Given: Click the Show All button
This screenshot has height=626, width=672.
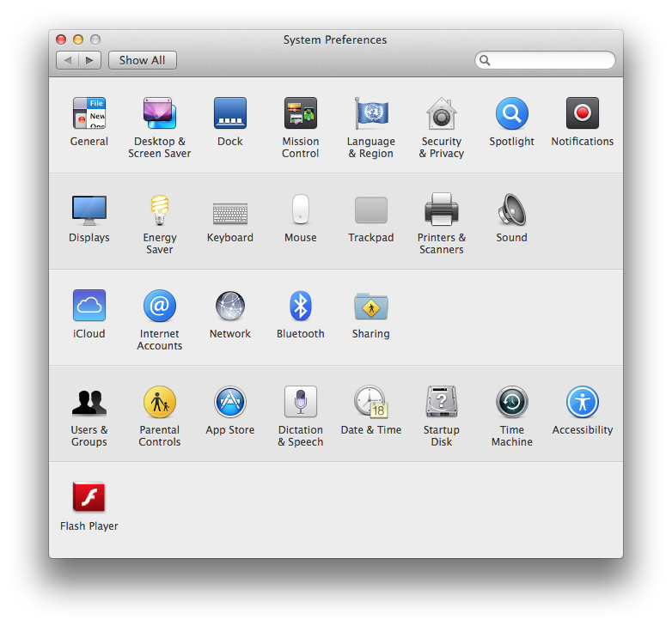Looking at the screenshot, I should [143, 60].
